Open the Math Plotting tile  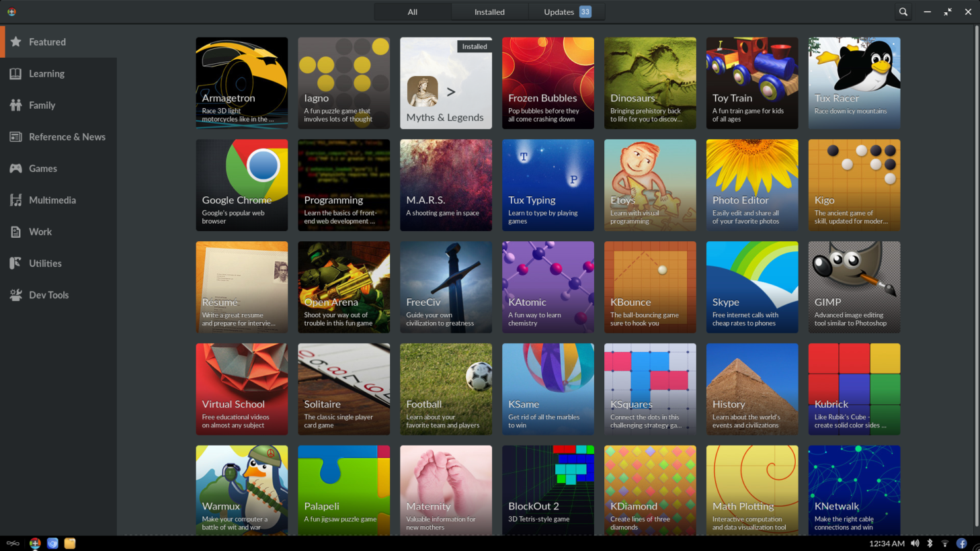(x=753, y=491)
